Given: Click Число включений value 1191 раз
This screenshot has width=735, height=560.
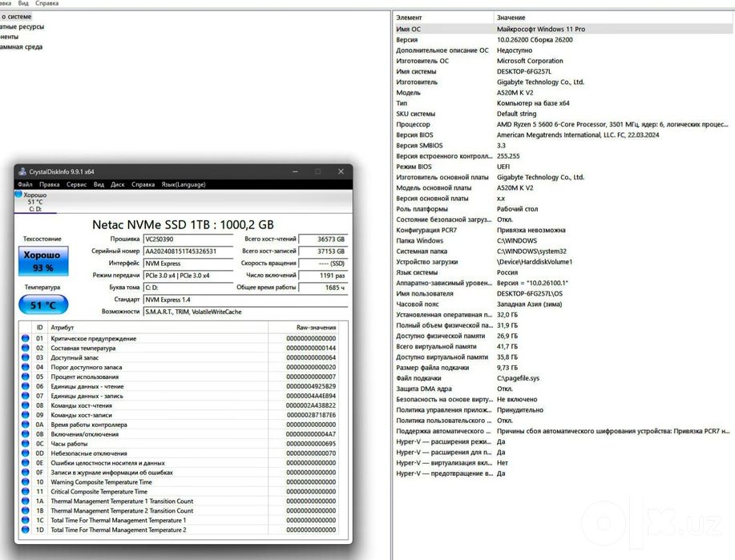Looking at the screenshot, I should click(323, 276).
